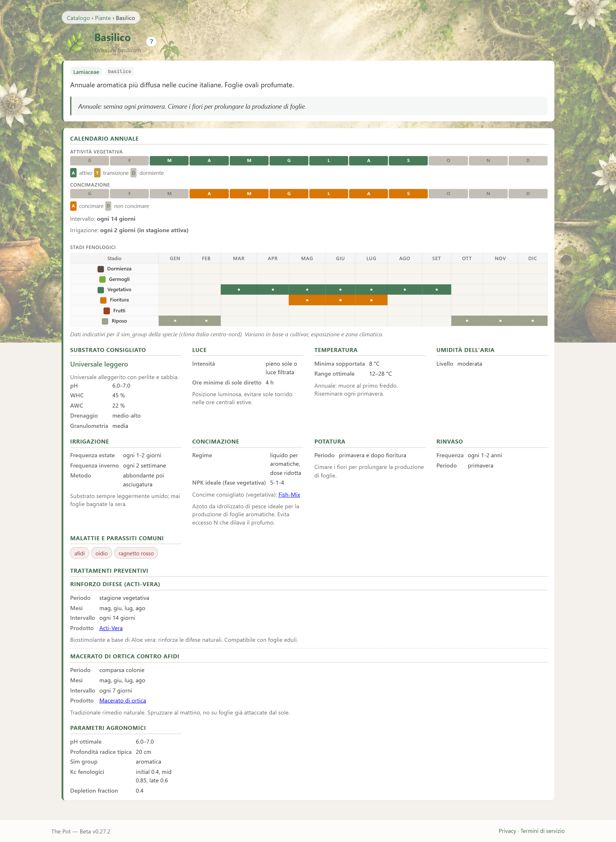Open the Fish-Mix product link
Screen dimensions: 616x842
pyautogui.click(x=289, y=495)
